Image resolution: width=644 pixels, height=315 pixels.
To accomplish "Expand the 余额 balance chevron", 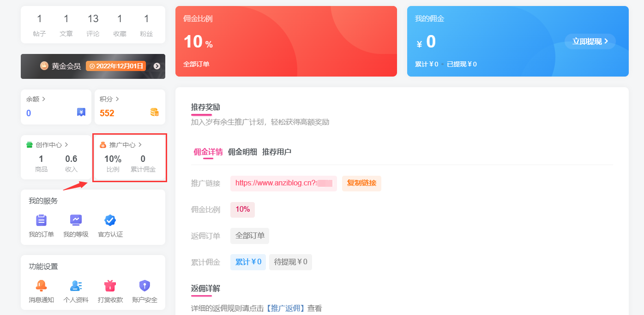I will (x=43, y=99).
